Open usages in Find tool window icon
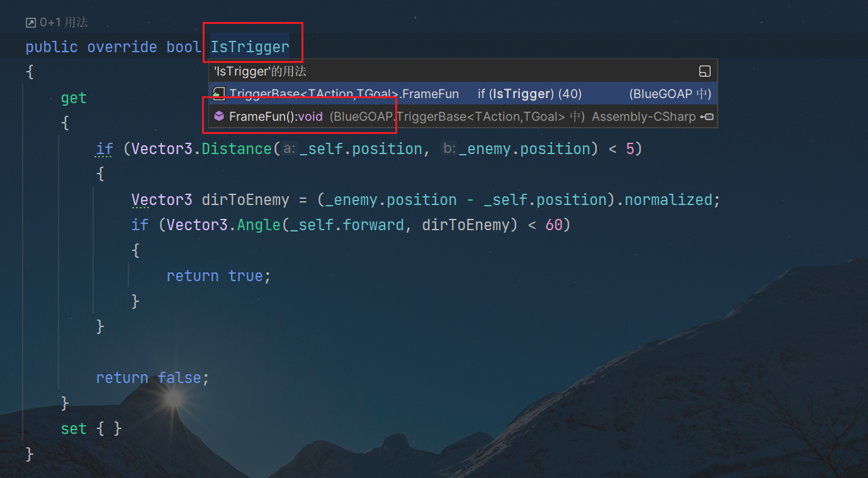This screenshot has width=868, height=478. 705,71
